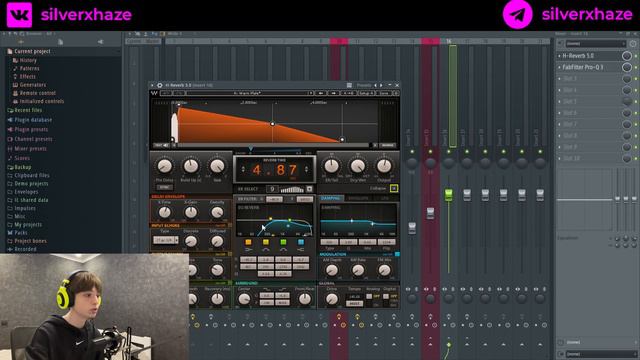The height and width of the screenshot is (360, 640).
Task: Click the Drive knob in the drive section
Action: click(332, 299)
